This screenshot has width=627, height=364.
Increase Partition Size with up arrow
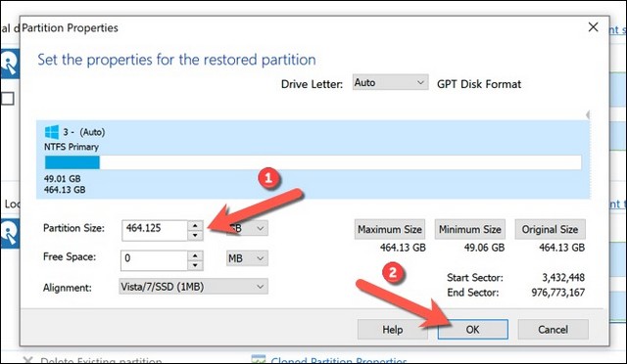pyautogui.click(x=195, y=226)
